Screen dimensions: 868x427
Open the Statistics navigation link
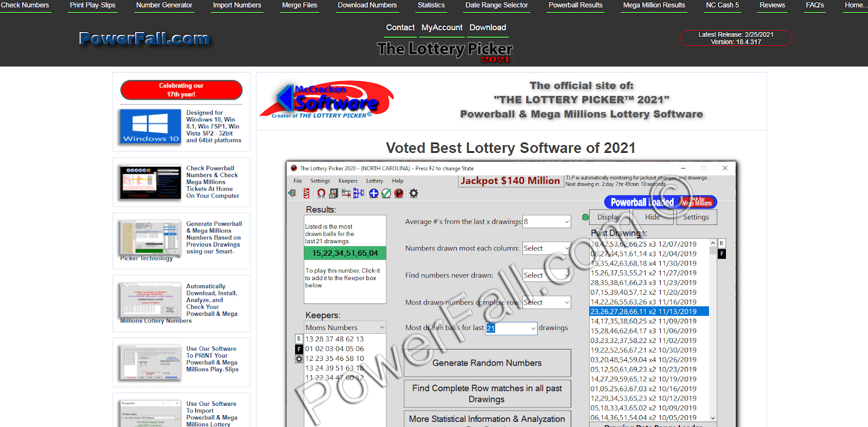431,5
